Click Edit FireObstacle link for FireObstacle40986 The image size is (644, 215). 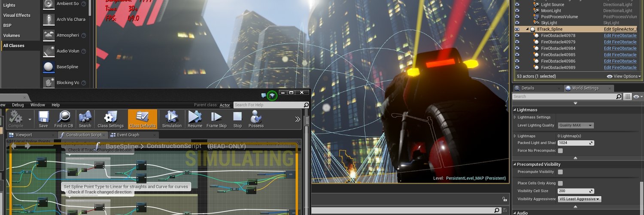(620, 61)
